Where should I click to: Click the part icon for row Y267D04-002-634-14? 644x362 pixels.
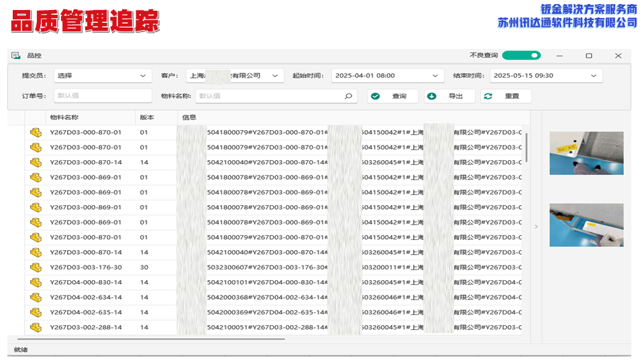(x=36, y=297)
